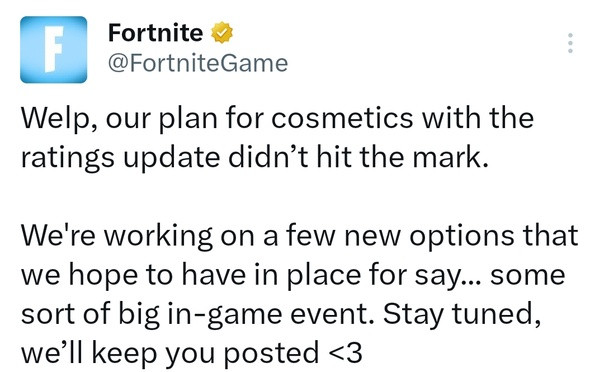Click the word "Welp" in the tweet
The width and height of the screenshot is (604, 372).
tap(55, 118)
